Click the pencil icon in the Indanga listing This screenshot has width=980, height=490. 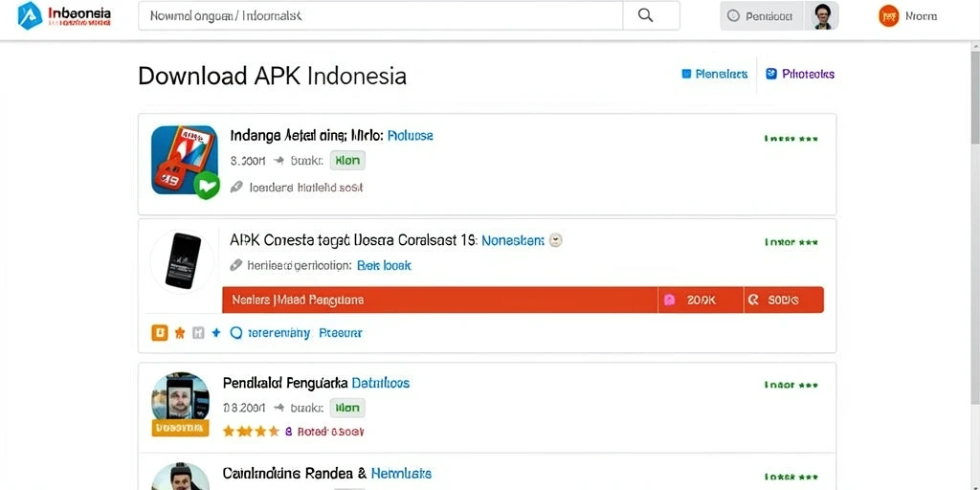click(x=235, y=187)
